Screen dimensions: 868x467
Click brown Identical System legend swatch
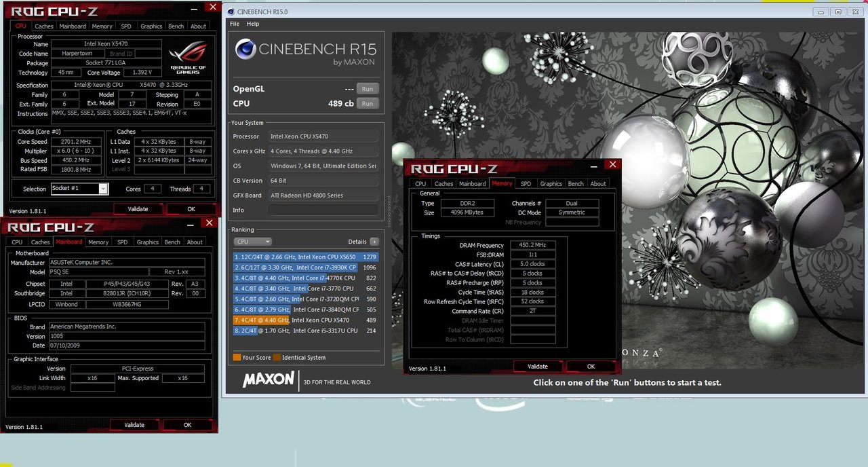tap(277, 358)
